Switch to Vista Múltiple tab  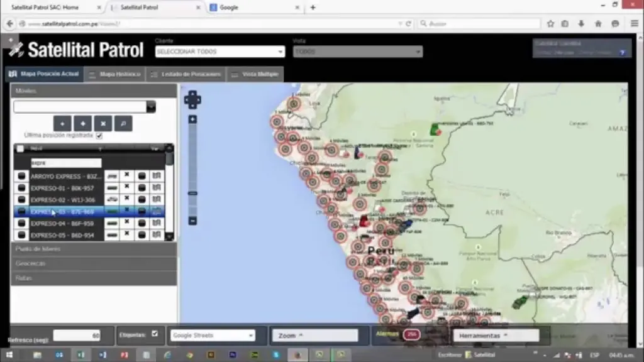point(255,74)
